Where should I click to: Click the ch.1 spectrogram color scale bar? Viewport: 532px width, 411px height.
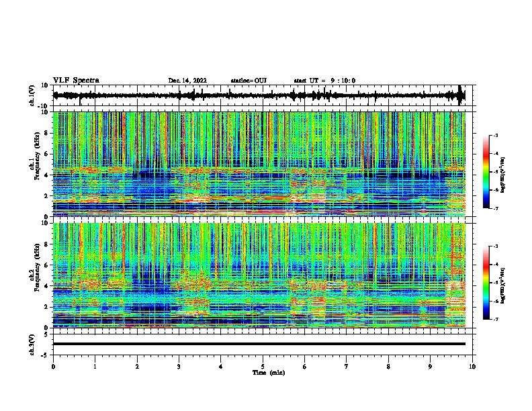coord(486,172)
